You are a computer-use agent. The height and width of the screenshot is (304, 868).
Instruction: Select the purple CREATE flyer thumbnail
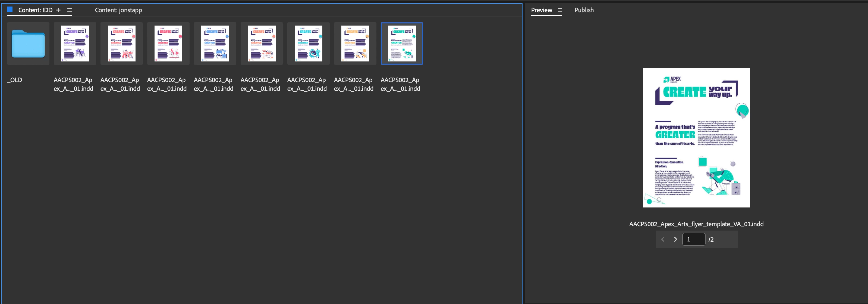tap(75, 44)
